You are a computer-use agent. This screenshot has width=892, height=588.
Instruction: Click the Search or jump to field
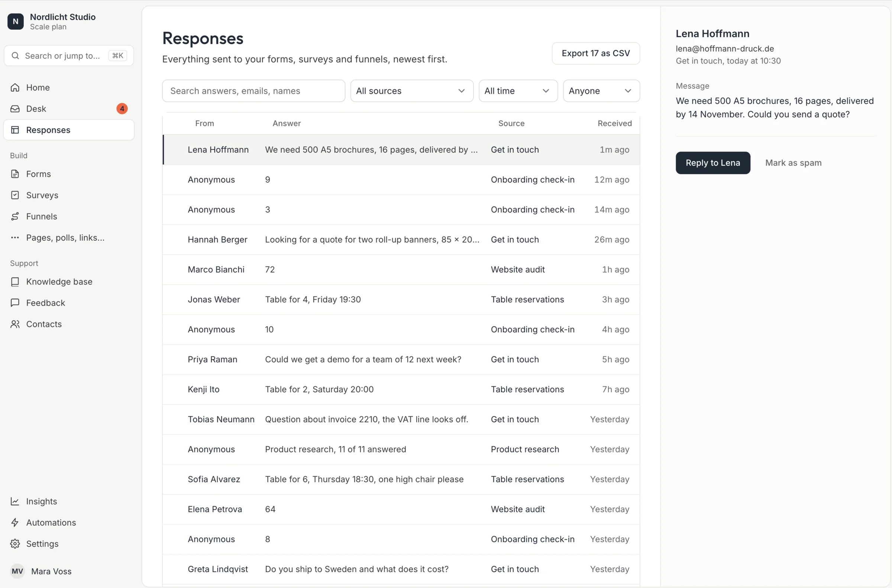[69, 56]
